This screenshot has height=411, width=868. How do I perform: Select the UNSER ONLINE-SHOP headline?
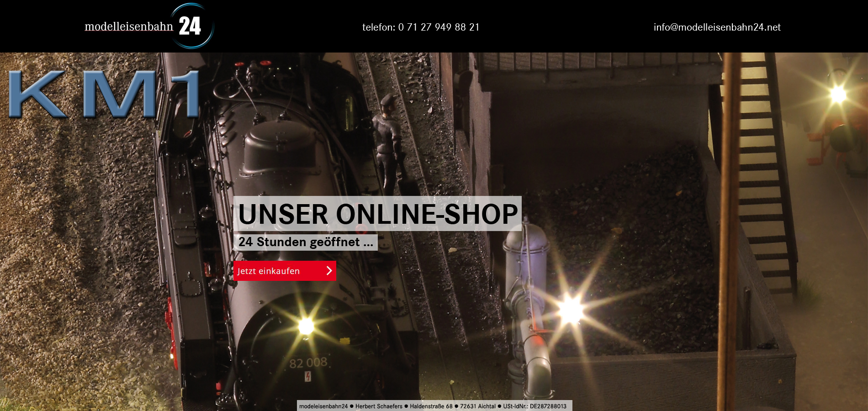click(377, 214)
